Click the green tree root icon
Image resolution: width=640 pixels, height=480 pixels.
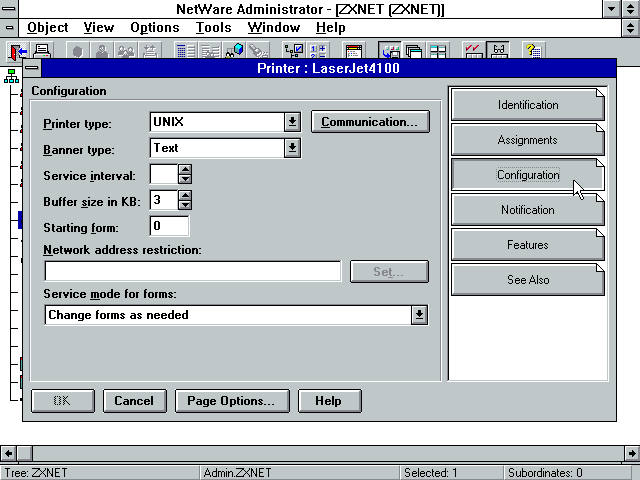click(11, 76)
